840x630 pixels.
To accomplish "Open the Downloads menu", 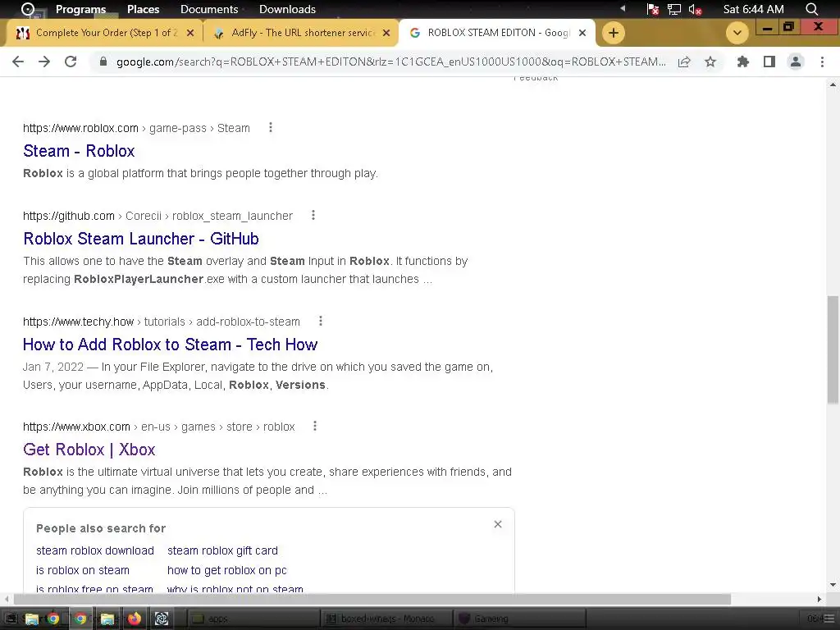I will [x=287, y=9].
